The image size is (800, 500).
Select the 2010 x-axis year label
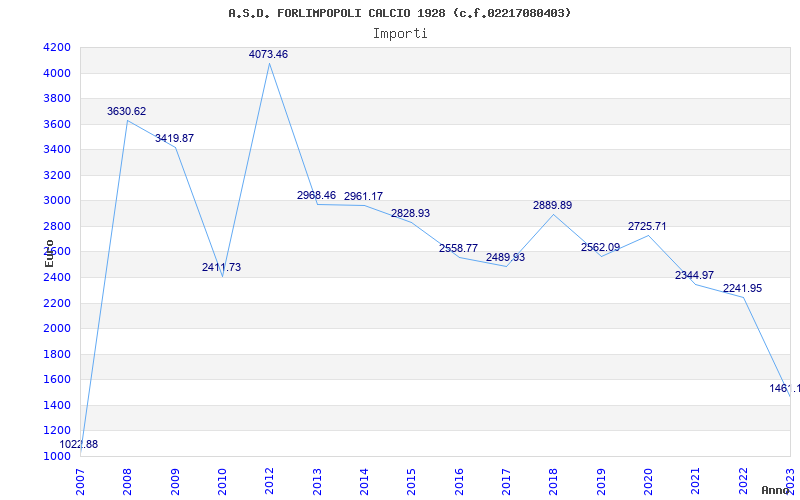222,482
